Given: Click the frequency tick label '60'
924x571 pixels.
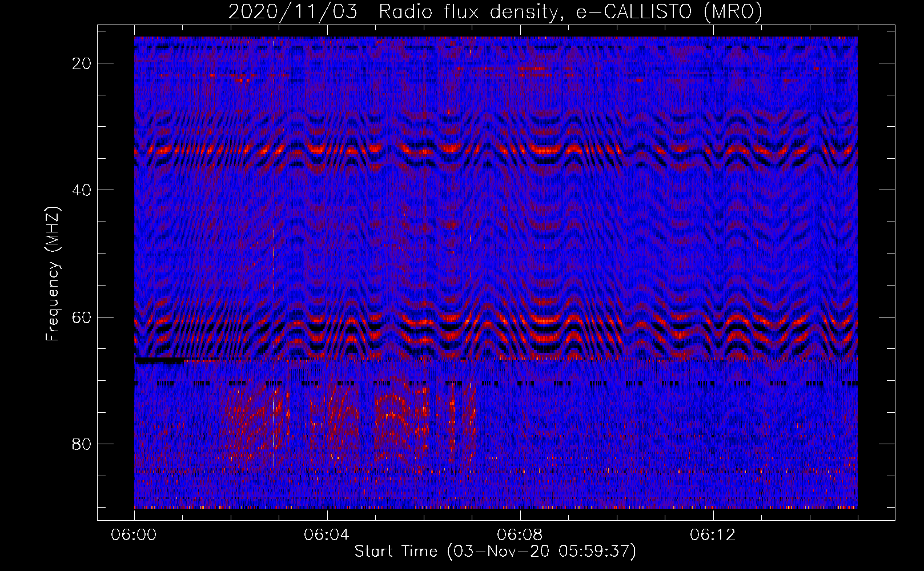Looking at the screenshot, I should click(82, 317).
